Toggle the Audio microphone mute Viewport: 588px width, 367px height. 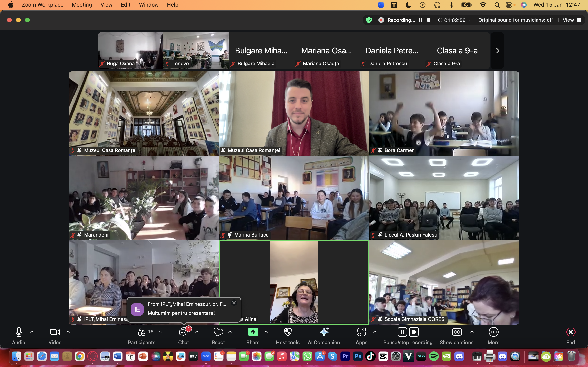(x=19, y=332)
